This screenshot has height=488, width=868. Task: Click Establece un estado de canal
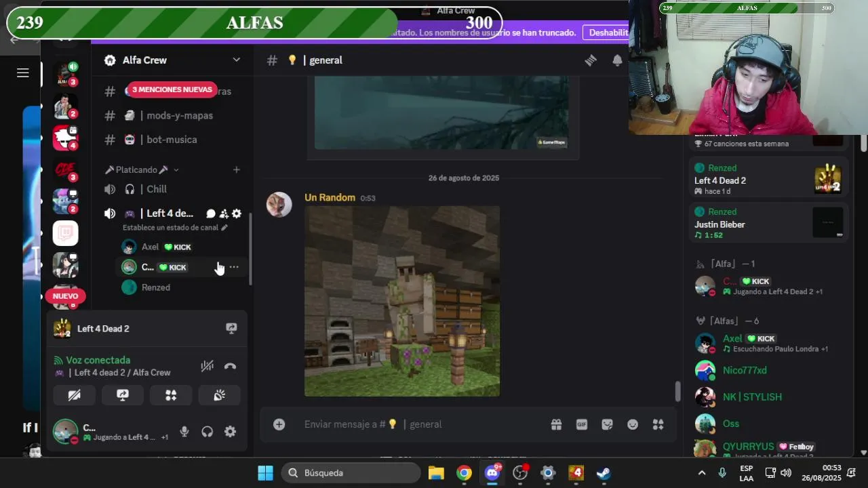(x=175, y=228)
